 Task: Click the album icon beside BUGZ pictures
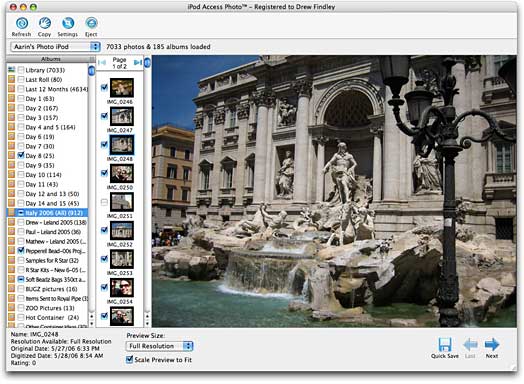point(12,289)
